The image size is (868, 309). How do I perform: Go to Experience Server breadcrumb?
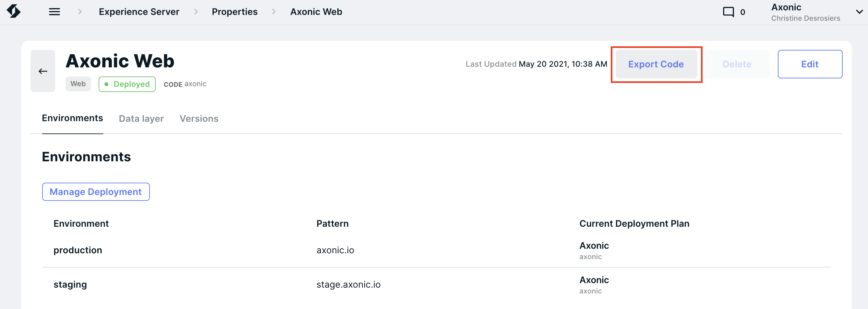[139, 12]
